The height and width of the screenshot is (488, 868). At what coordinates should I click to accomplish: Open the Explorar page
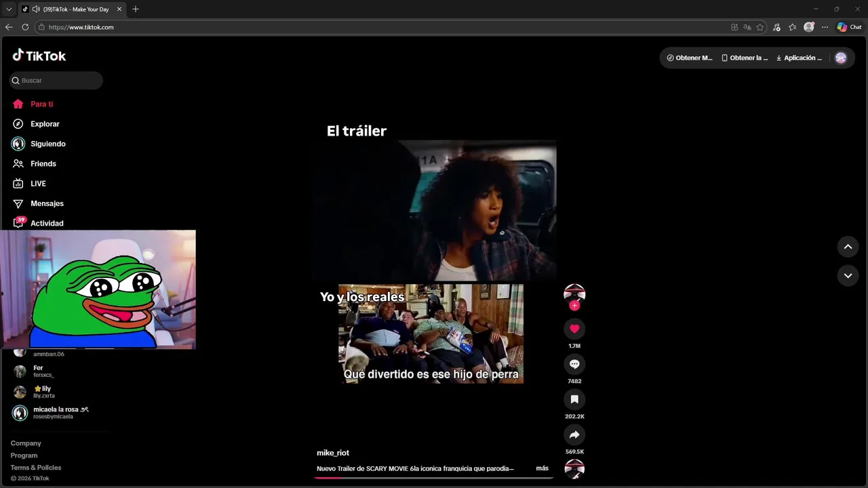[36, 124]
